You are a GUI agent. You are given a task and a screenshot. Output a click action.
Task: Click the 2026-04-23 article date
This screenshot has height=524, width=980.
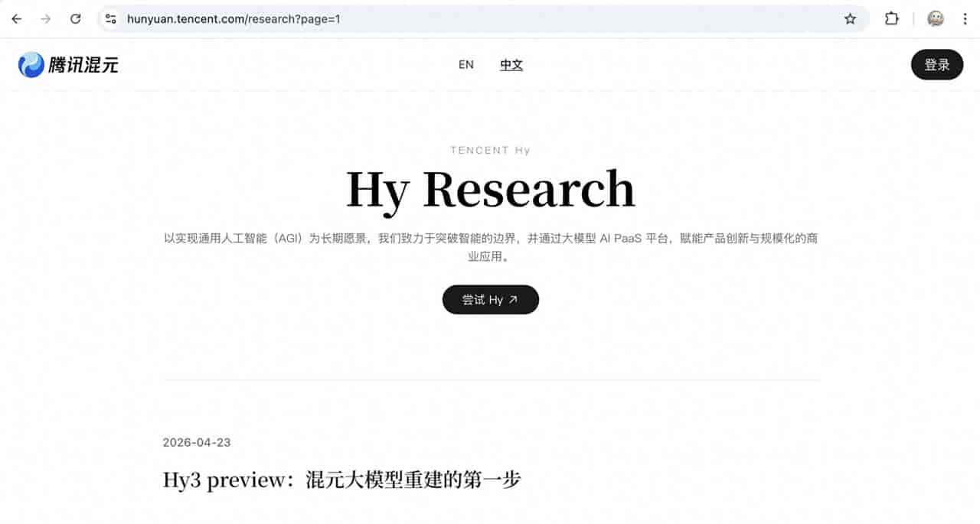pyautogui.click(x=197, y=442)
